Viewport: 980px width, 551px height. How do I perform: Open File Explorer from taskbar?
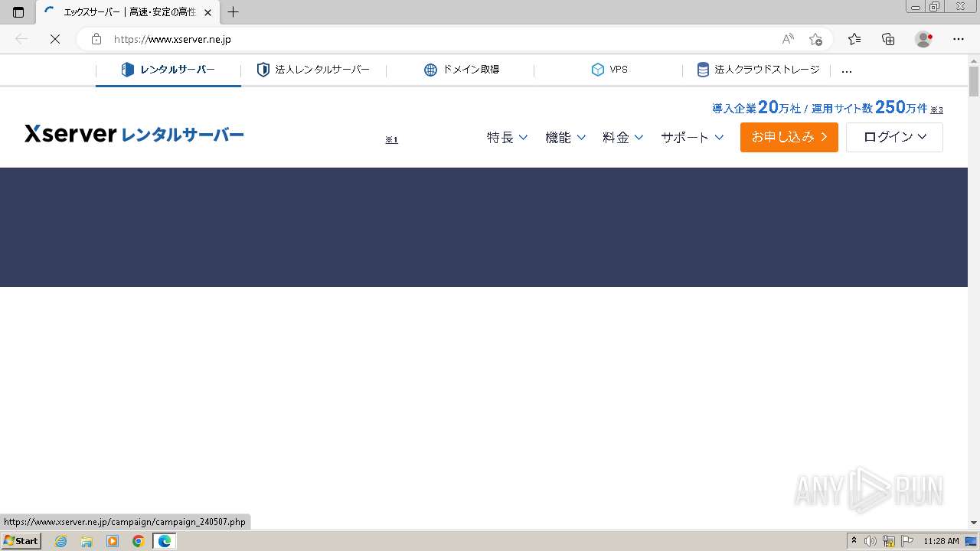coord(87,541)
